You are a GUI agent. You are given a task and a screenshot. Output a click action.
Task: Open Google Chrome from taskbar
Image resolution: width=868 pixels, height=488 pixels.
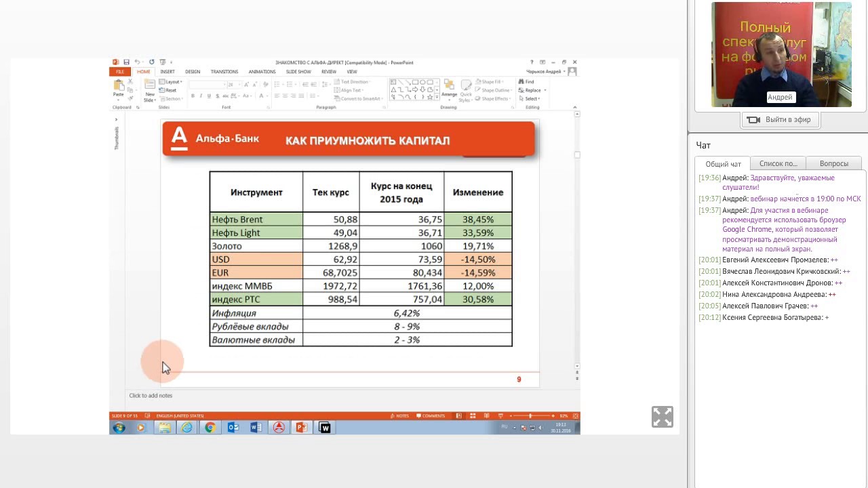(x=210, y=428)
